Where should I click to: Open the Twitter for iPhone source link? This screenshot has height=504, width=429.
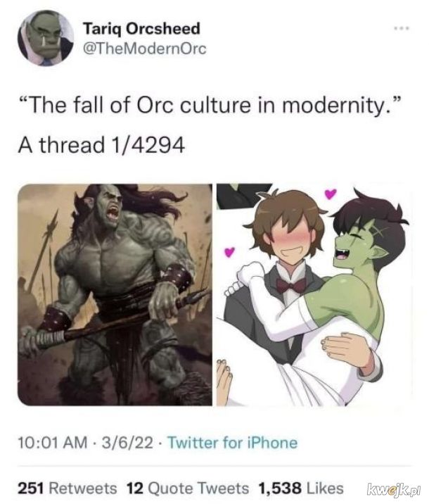pyautogui.click(x=233, y=443)
